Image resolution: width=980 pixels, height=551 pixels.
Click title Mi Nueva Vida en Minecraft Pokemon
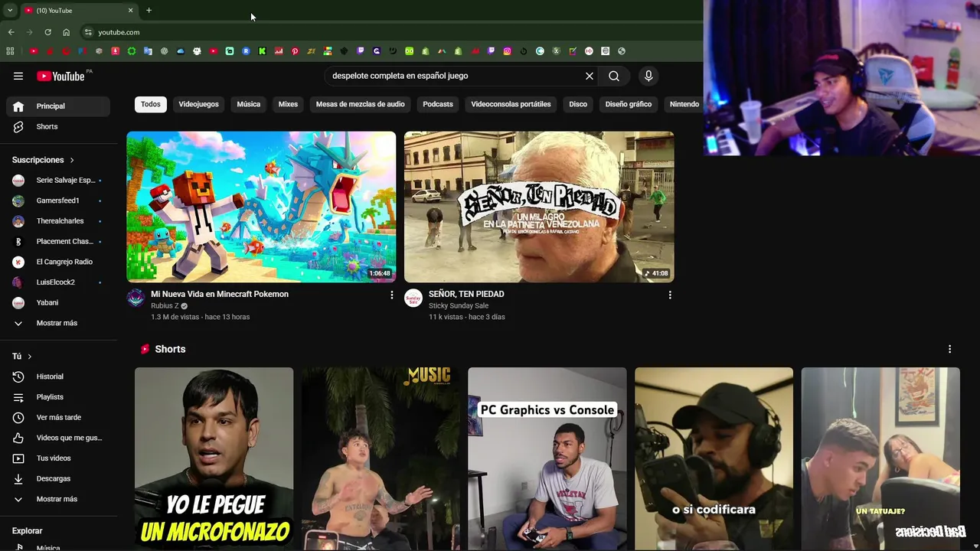pyautogui.click(x=220, y=294)
